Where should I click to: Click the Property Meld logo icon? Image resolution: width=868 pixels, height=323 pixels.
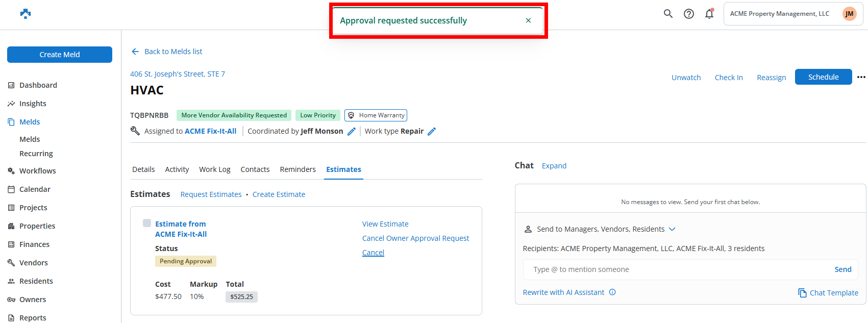[x=26, y=14]
